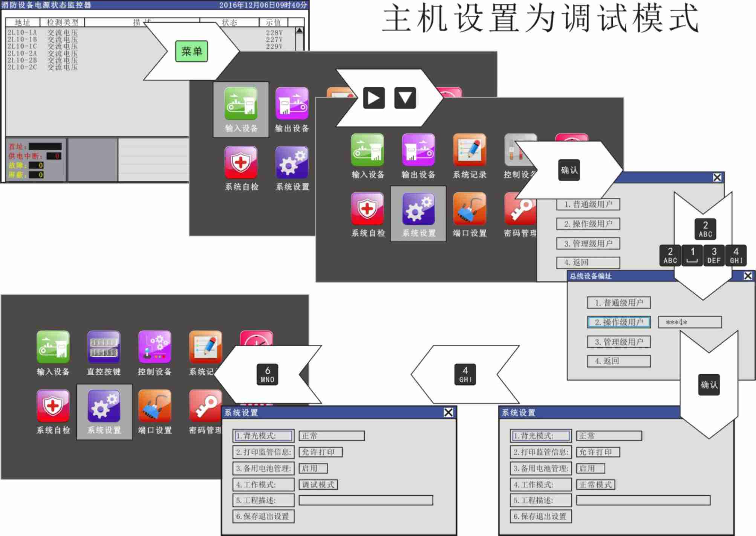The image size is (756, 536).
Task: Open the purple 输出设备 icon in middle menu
Action: 418,150
